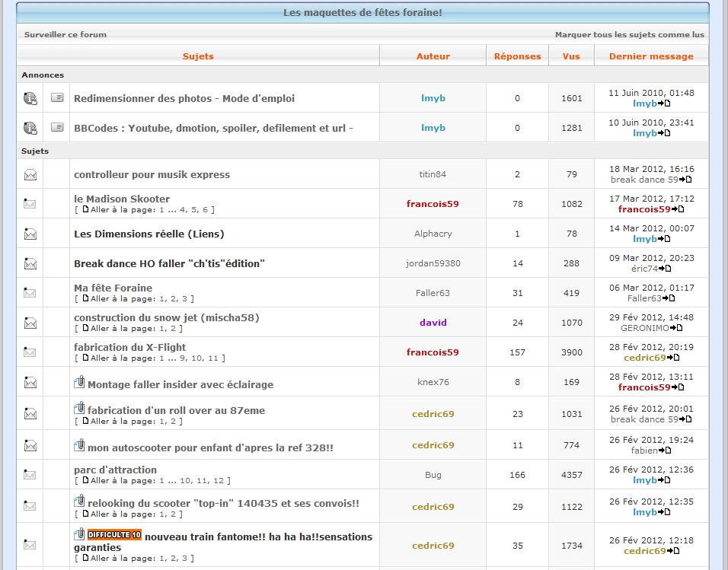
Task: Click "Surveiller ce forum" link
Action: (65, 34)
